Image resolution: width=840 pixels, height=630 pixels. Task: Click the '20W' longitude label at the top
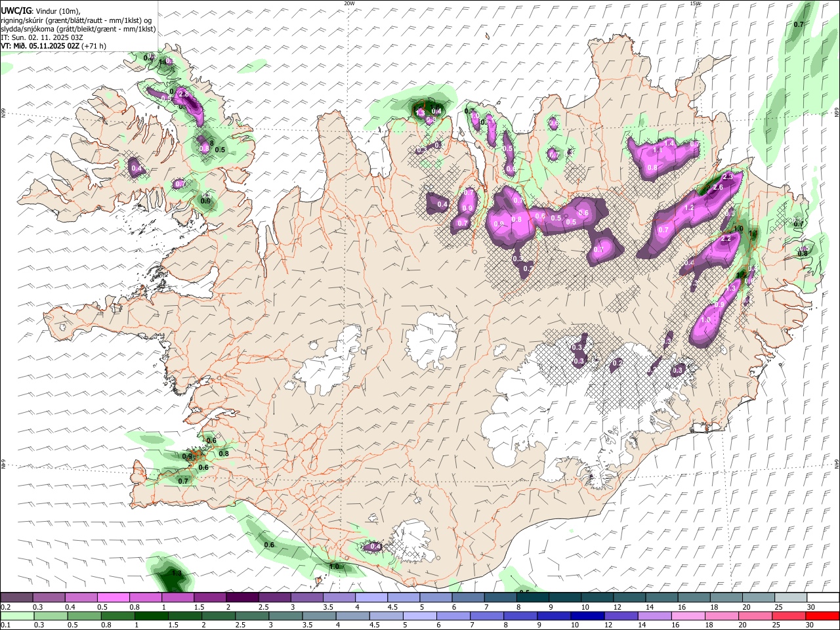click(x=349, y=3)
